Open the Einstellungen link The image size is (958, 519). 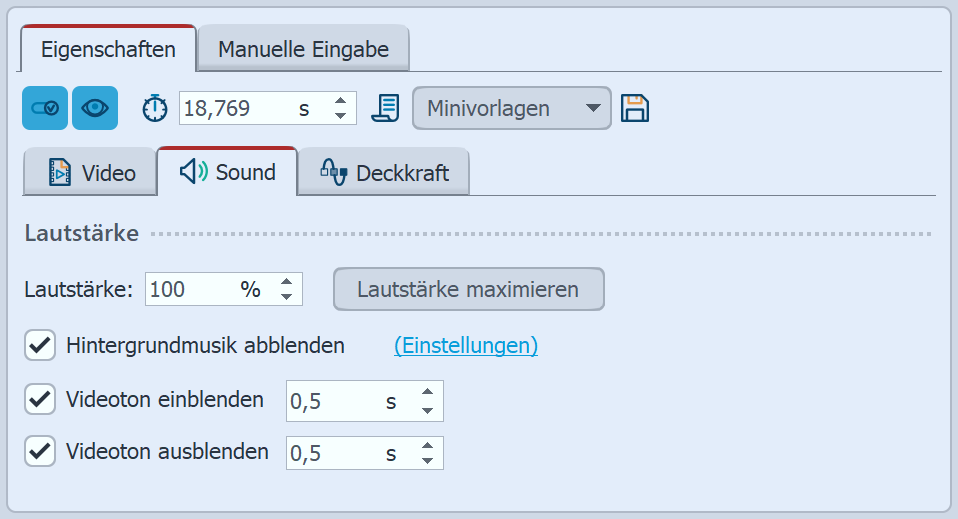point(466,346)
